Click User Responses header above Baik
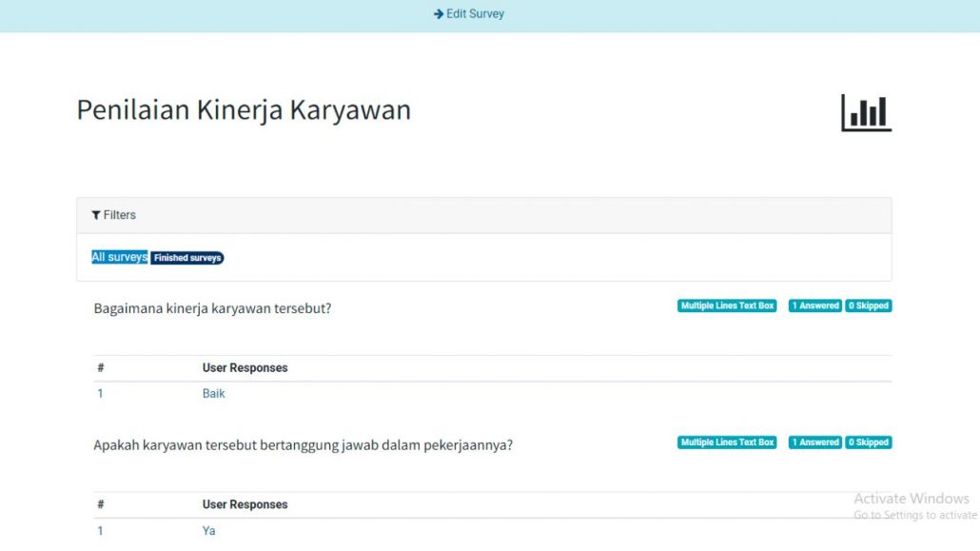 (245, 367)
